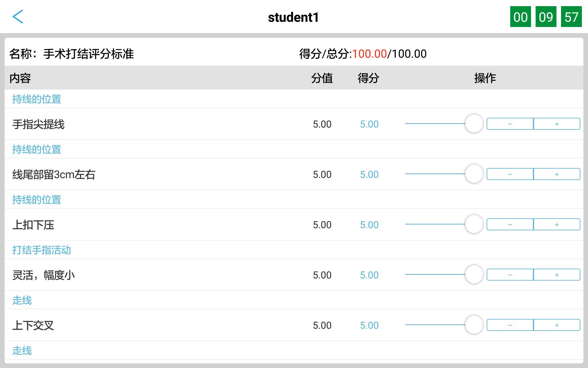Toggle the switch for 手指尖提线
This screenshot has height=368, width=588.
[474, 123]
